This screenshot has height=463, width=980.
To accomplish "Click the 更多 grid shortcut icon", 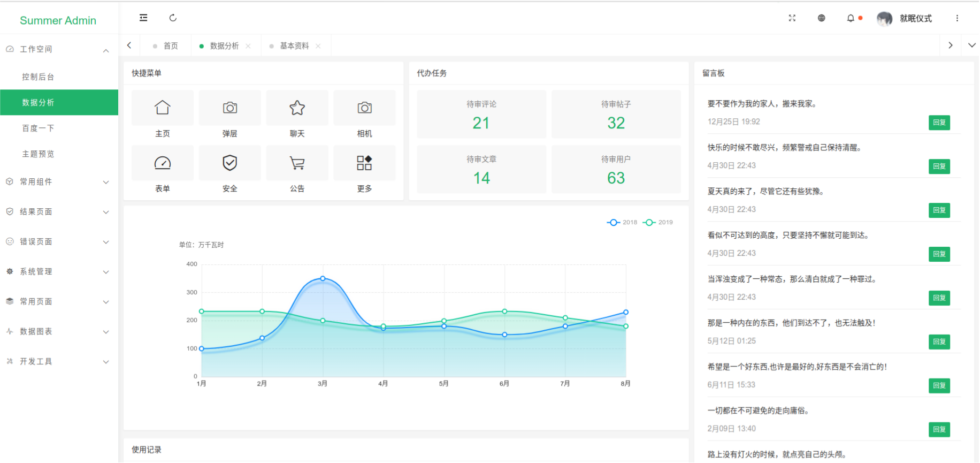I will coord(364,163).
